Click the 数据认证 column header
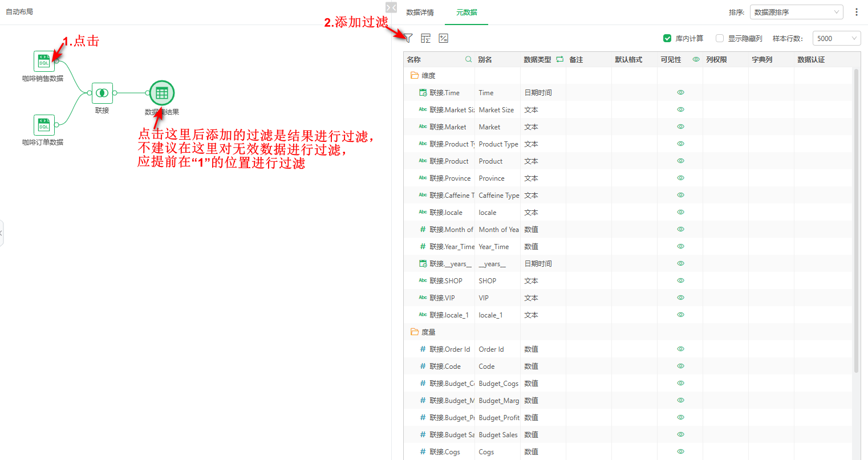The width and height of the screenshot is (868, 460). click(x=811, y=59)
